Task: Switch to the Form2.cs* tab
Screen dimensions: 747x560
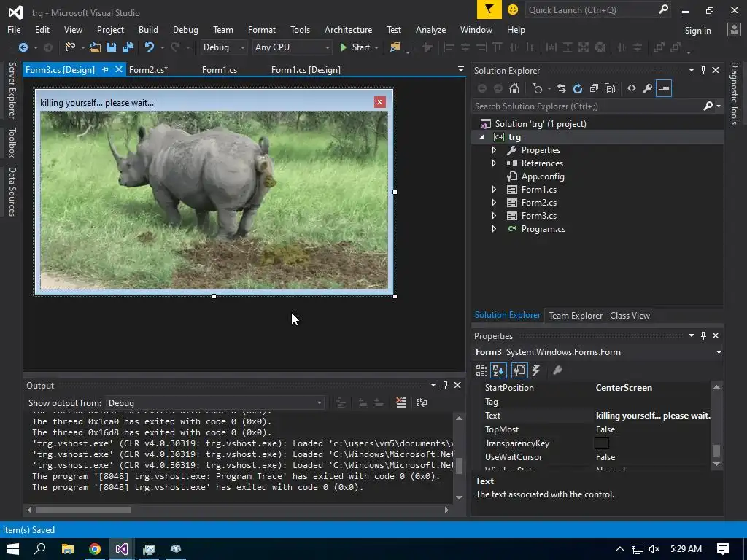Action: (x=148, y=70)
